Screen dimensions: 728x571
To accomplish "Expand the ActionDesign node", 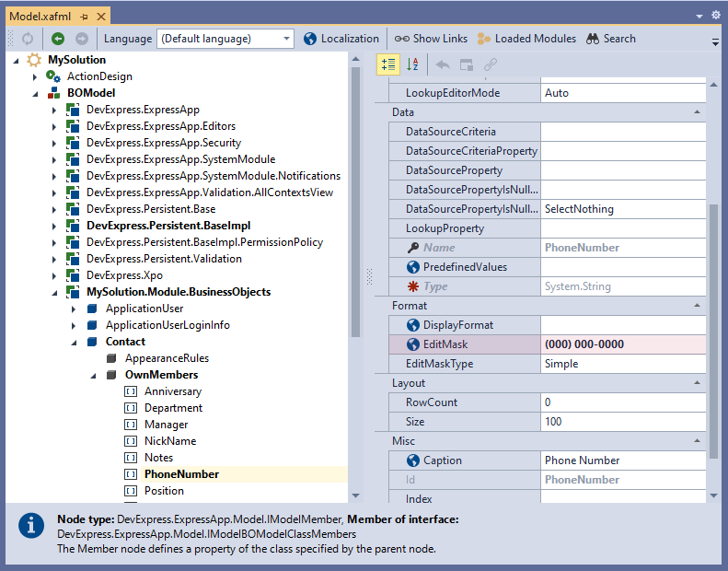I will tap(35, 76).
